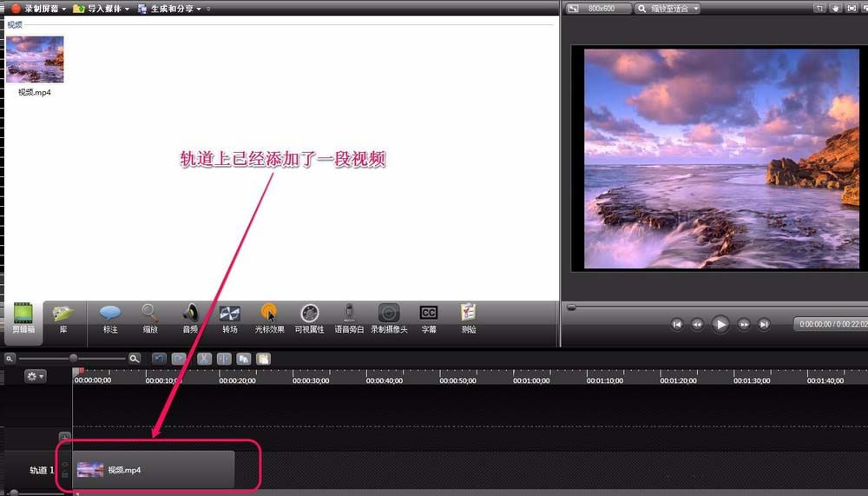The height and width of the screenshot is (496, 868).
Task: Copy the selected timeline clip
Action: click(x=244, y=359)
